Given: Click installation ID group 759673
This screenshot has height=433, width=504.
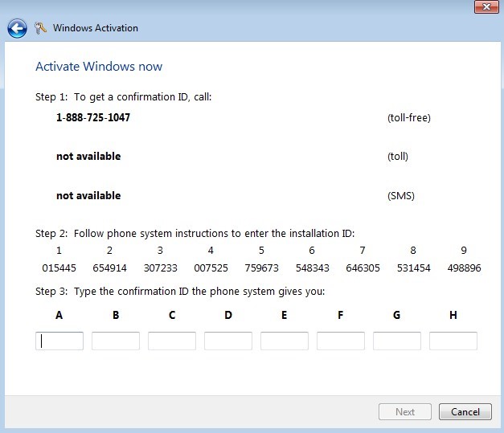Looking at the screenshot, I should pos(261,268).
